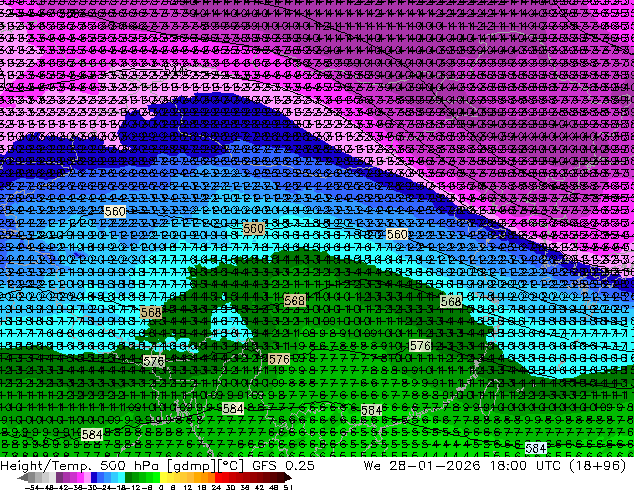The height and width of the screenshot is (490, 634).
Task: Pick the dark green legend swatch
Action: 128,478
